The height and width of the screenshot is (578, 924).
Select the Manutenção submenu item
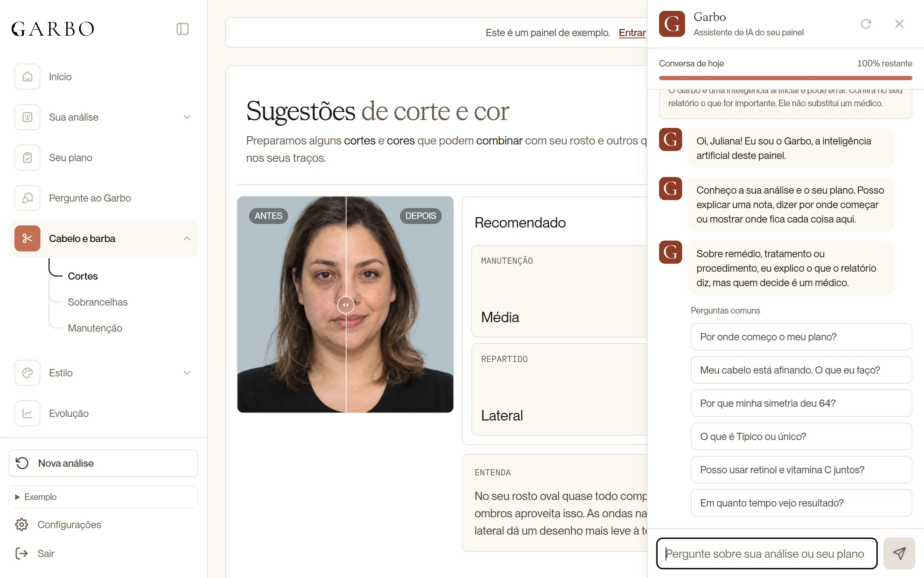coord(95,328)
